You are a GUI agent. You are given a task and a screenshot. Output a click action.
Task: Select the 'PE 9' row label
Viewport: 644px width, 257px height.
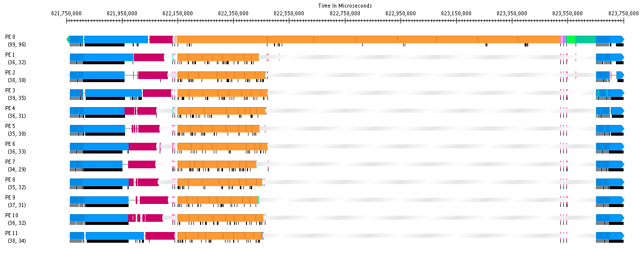coord(11,197)
